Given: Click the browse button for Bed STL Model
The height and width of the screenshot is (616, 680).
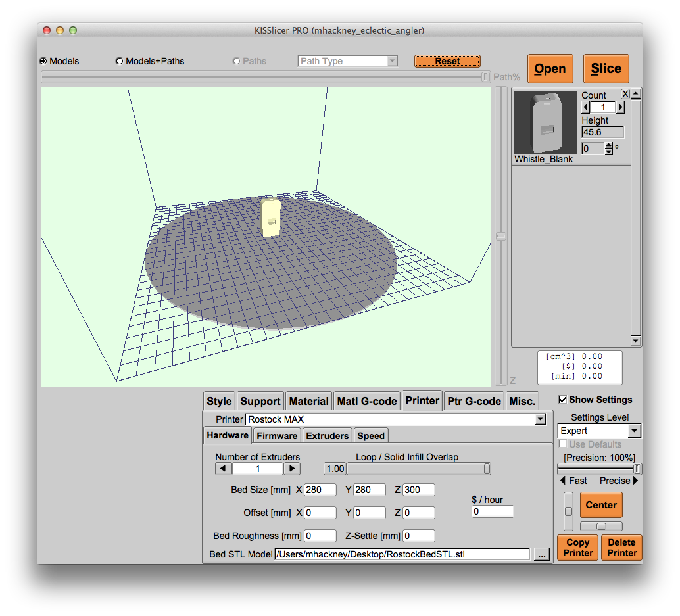Looking at the screenshot, I should pyautogui.click(x=541, y=555).
